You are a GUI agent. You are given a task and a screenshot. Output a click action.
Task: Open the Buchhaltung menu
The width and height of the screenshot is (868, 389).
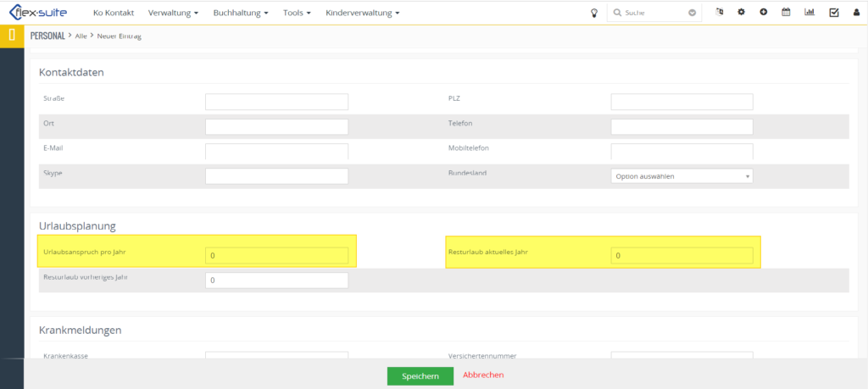[x=241, y=14]
